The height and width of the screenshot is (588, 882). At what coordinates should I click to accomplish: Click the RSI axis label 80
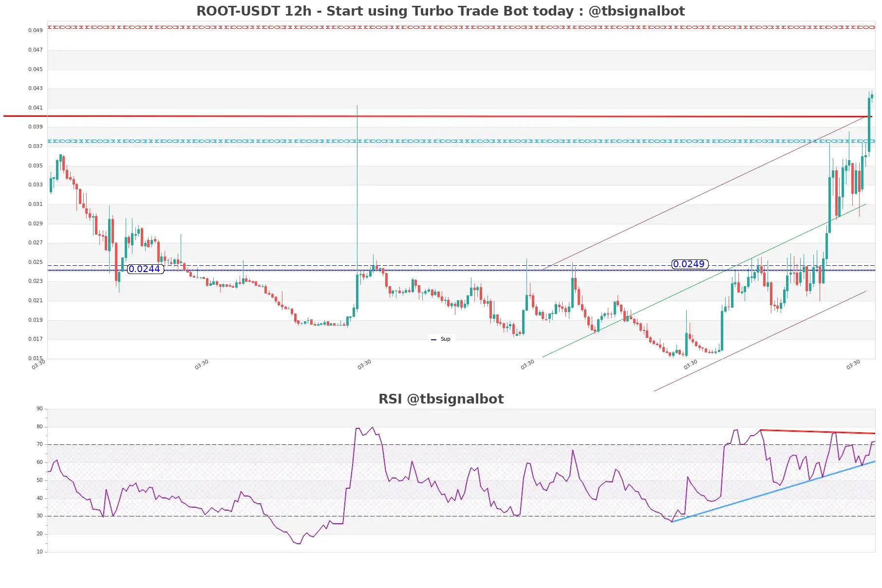click(x=39, y=426)
